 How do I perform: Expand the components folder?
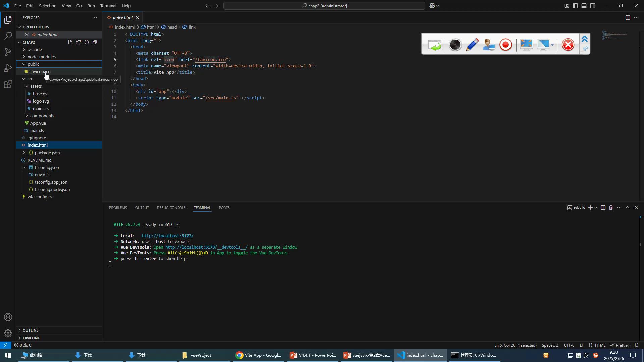(x=42, y=116)
